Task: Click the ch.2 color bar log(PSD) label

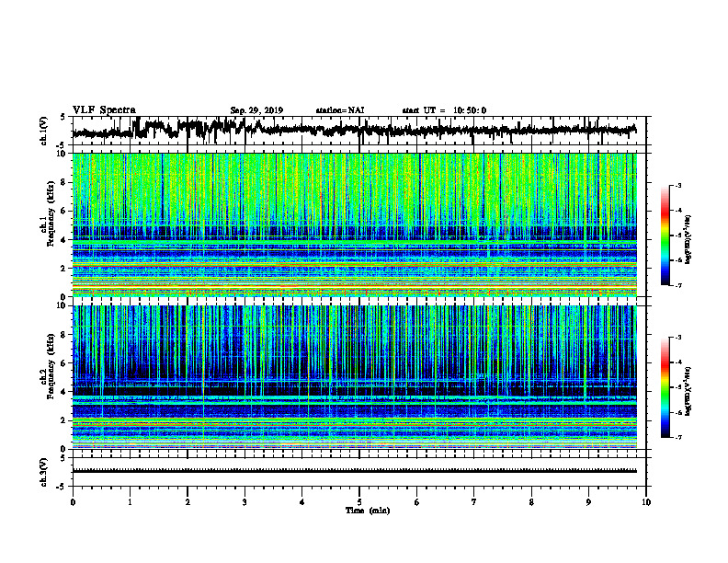Action: click(x=688, y=392)
